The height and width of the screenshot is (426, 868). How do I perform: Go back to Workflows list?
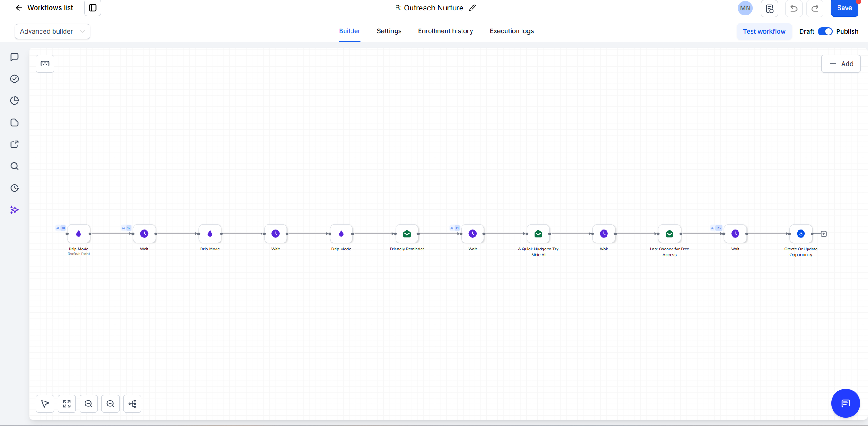coord(44,8)
